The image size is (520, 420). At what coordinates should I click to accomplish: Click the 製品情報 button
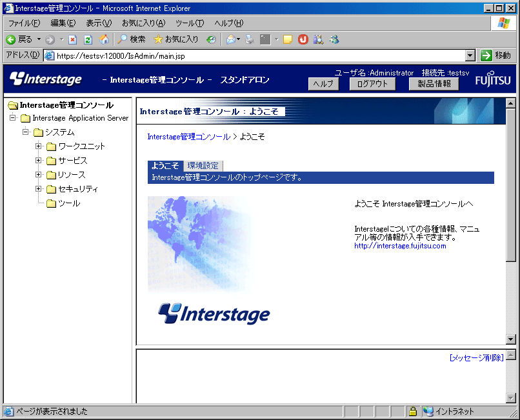coord(434,84)
